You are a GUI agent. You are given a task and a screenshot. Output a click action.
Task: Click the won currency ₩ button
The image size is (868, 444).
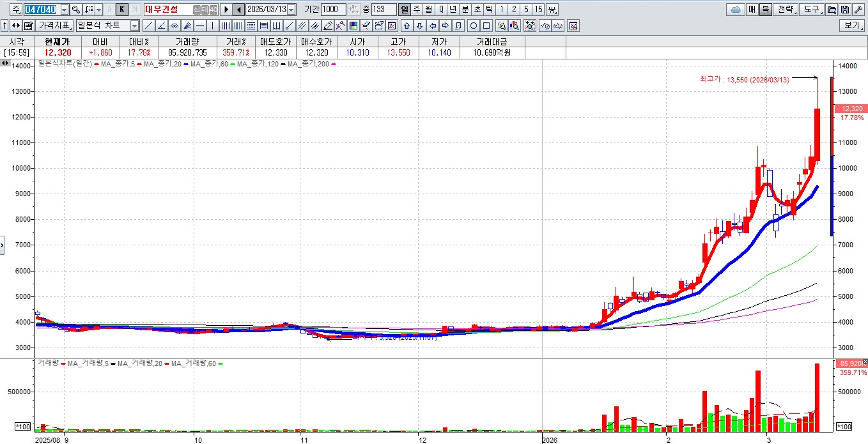(x=552, y=10)
